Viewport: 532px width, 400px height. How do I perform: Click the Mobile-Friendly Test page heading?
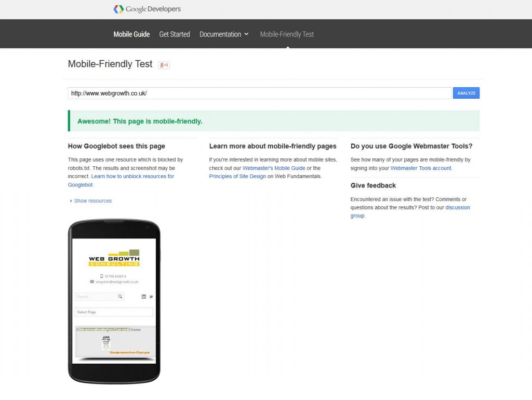point(110,64)
